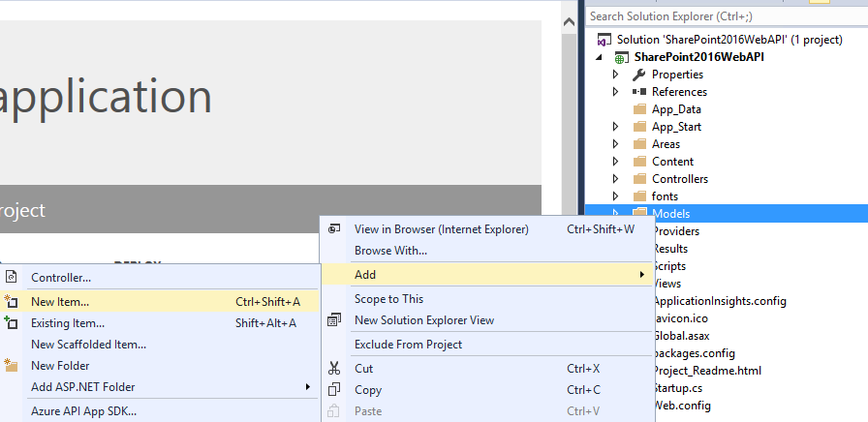
Task: Click the Models folder icon
Action: point(639,214)
